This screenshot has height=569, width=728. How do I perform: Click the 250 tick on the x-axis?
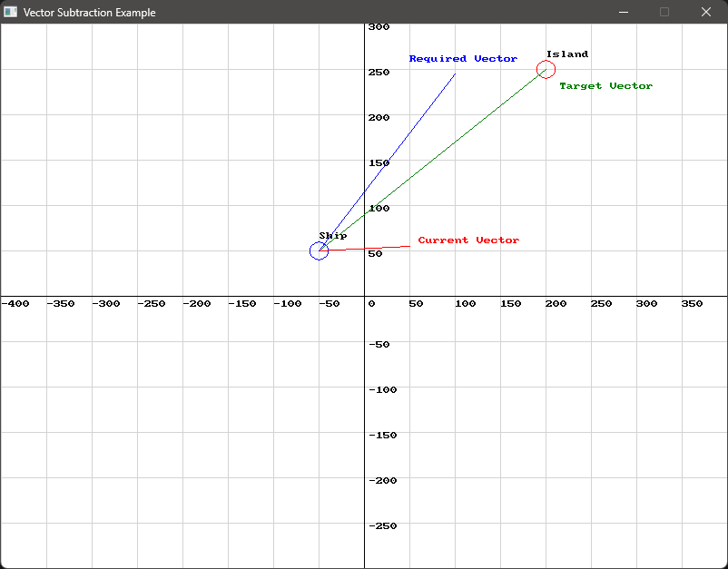click(x=601, y=304)
